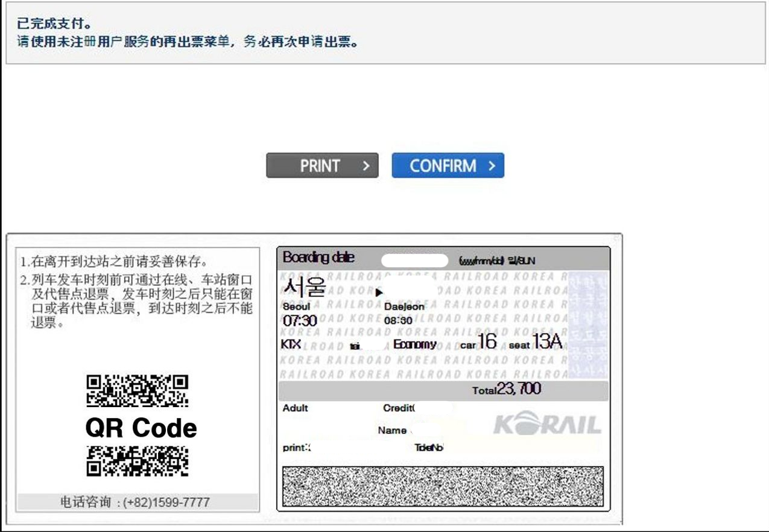Click the KTX train type label
Screen dimensions: 769x532
tap(291, 344)
